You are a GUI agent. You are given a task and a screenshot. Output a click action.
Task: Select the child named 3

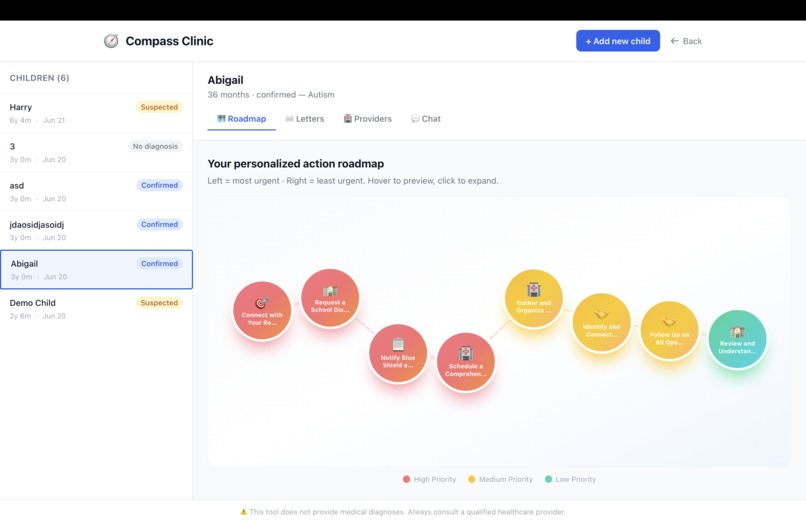[x=96, y=152]
